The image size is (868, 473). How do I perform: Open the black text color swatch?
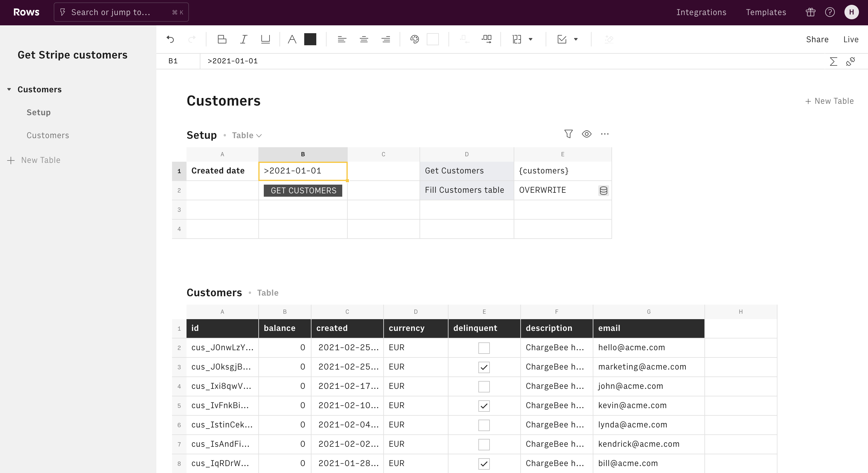[310, 40]
